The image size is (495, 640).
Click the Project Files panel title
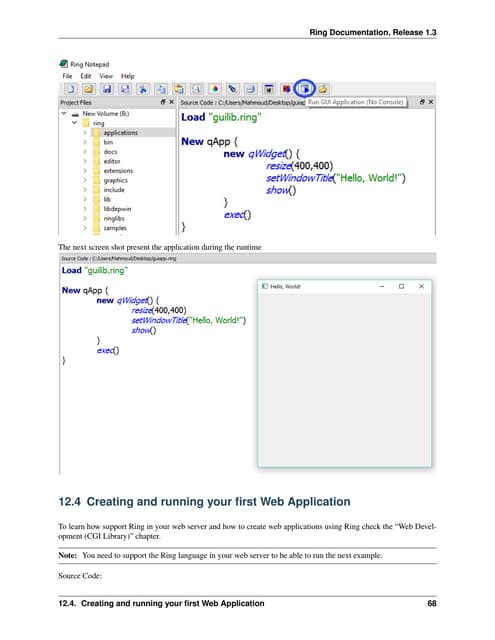76,102
